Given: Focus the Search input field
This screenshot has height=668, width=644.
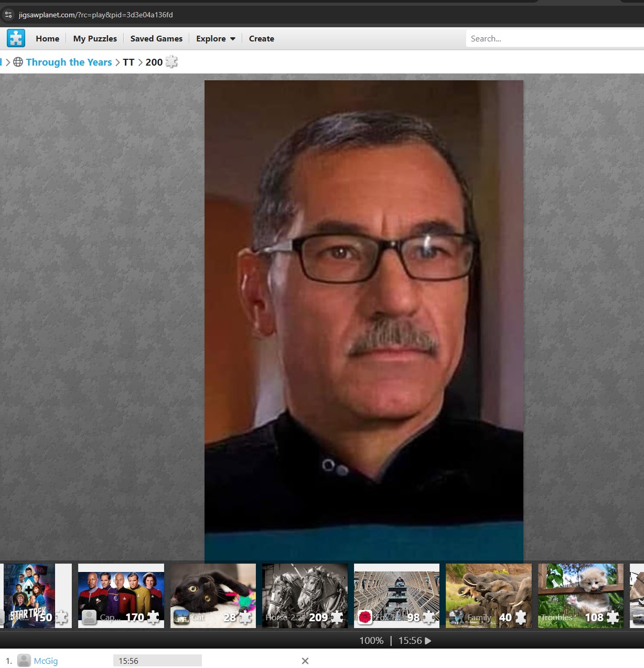Looking at the screenshot, I should point(555,38).
